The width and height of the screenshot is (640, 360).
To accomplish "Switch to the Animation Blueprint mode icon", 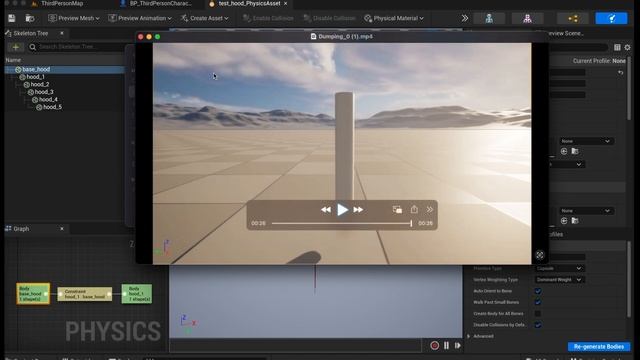I will click(573, 18).
